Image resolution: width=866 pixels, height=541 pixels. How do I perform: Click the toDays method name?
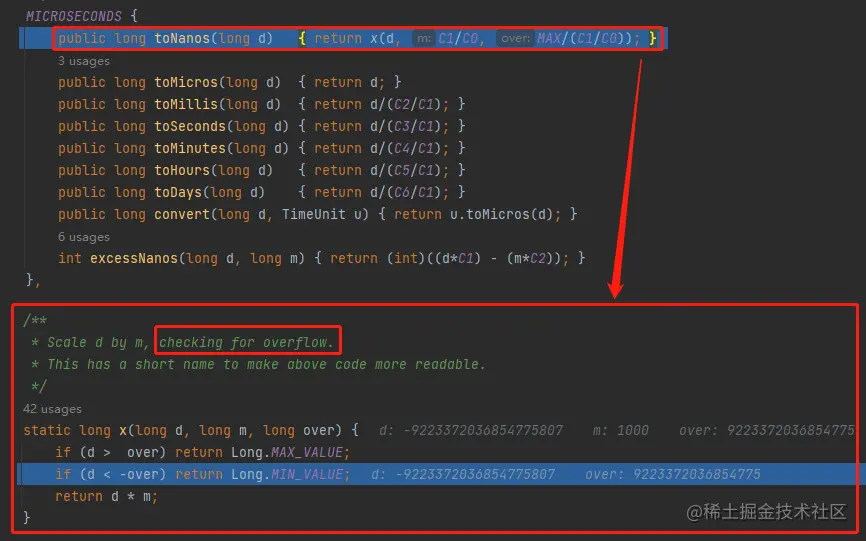coord(178,193)
